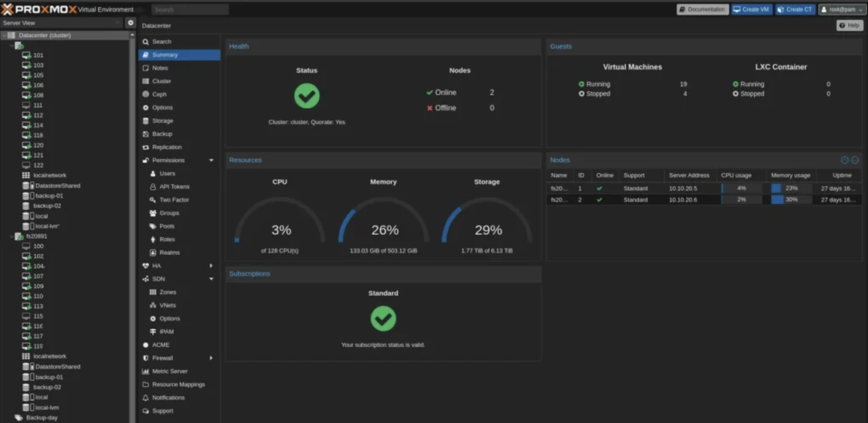The height and width of the screenshot is (423, 868).
Task: Sort by the Uptime column header
Action: [842, 175]
